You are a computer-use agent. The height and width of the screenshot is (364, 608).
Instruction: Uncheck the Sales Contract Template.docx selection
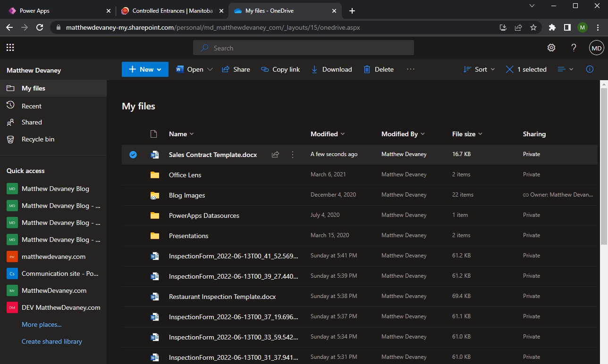coord(133,155)
